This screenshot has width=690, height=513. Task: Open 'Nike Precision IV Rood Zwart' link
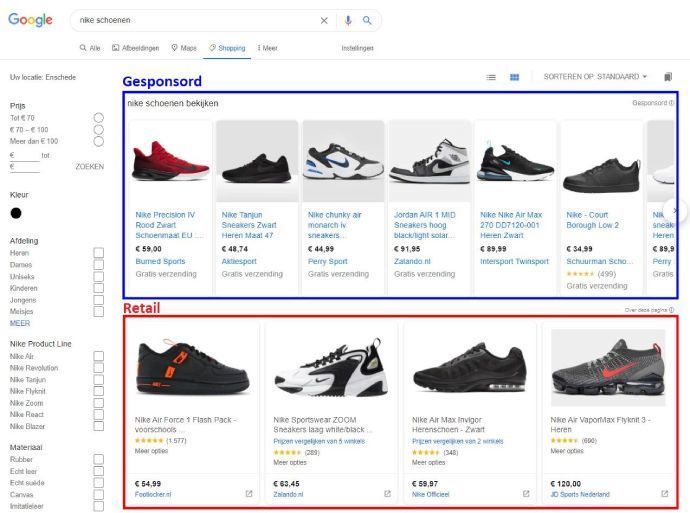point(169,225)
